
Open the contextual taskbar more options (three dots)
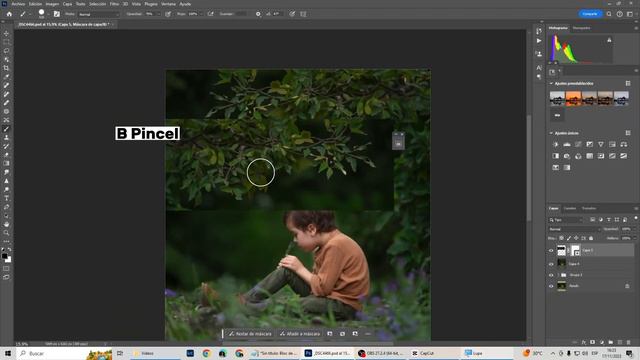(368, 334)
